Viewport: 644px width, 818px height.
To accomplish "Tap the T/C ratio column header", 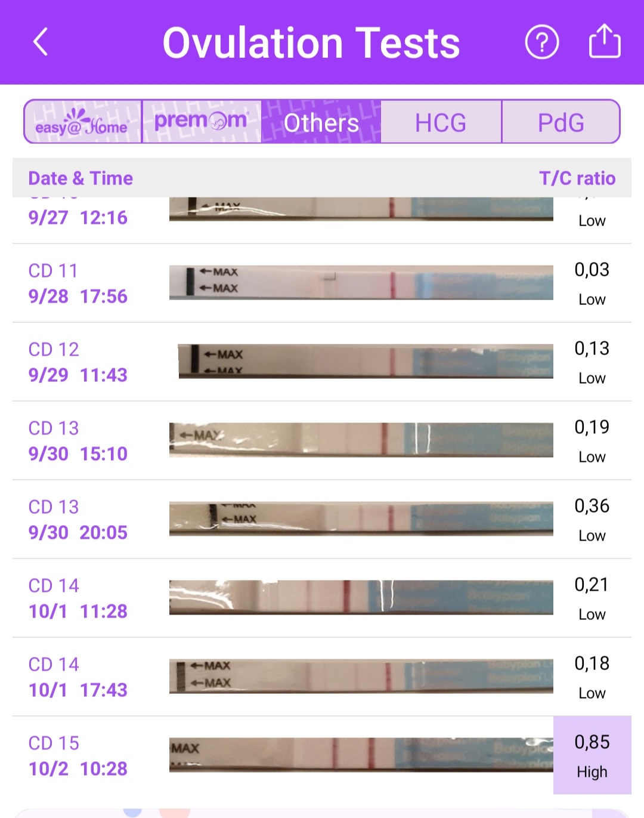I will click(577, 178).
